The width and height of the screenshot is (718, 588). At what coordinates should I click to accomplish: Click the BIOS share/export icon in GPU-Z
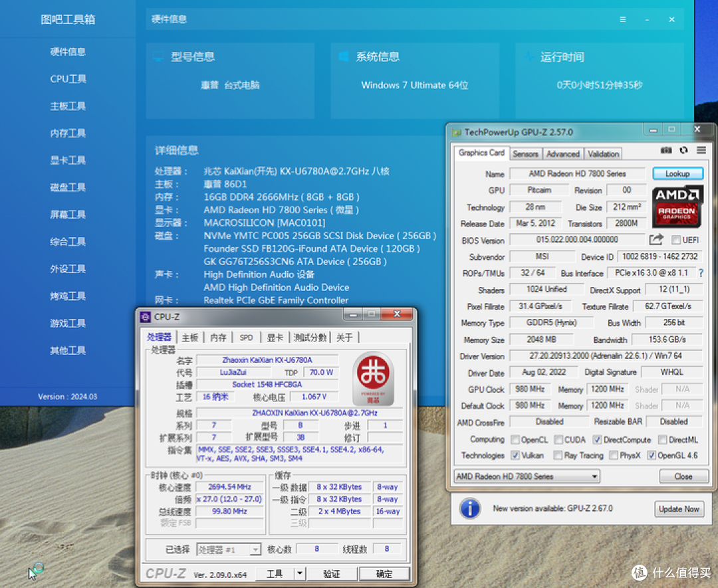tap(656, 239)
